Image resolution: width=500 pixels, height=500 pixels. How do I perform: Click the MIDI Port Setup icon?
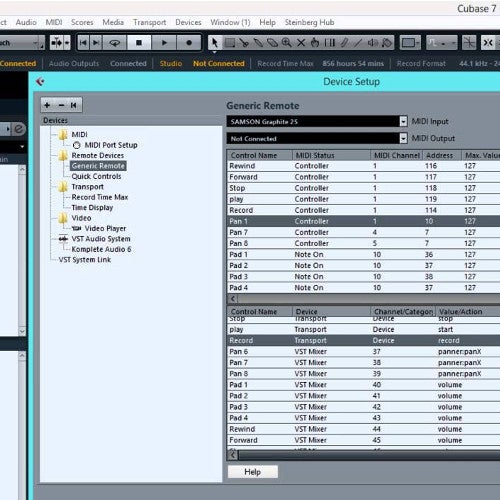tap(77, 145)
